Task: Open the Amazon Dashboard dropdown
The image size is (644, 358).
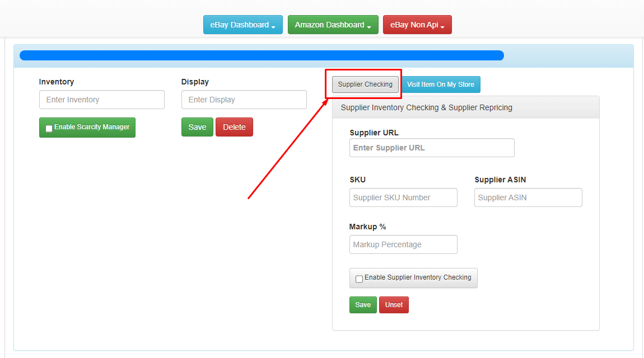Action: pos(333,24)
